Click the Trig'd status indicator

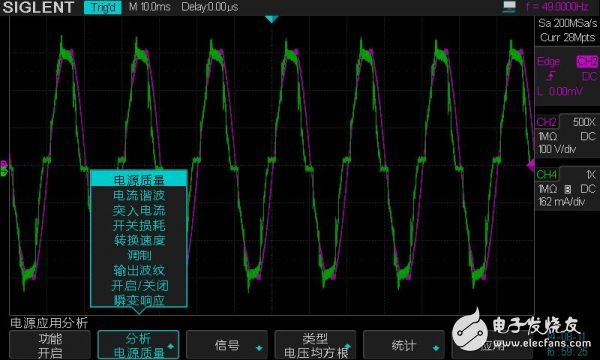point(103,7)
